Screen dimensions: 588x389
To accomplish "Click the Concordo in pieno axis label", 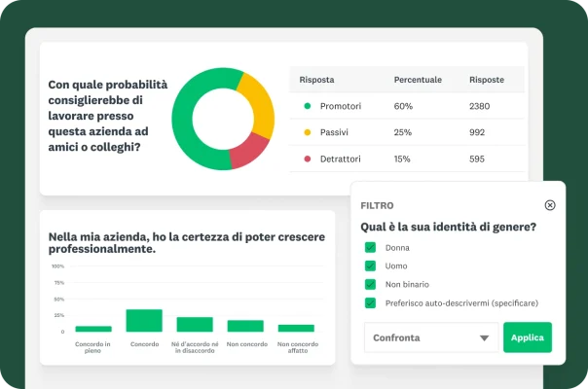I will (x=92, y=347).
